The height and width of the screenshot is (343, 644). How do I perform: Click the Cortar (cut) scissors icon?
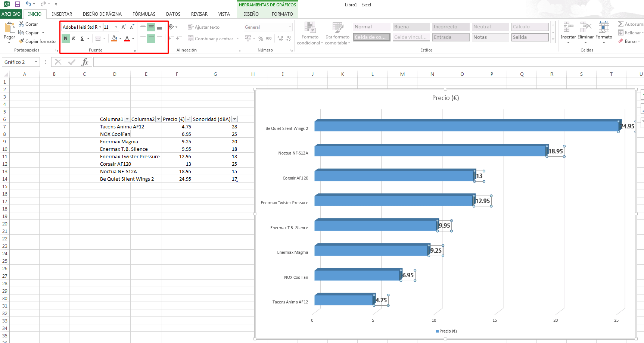[x=21, y=24]
